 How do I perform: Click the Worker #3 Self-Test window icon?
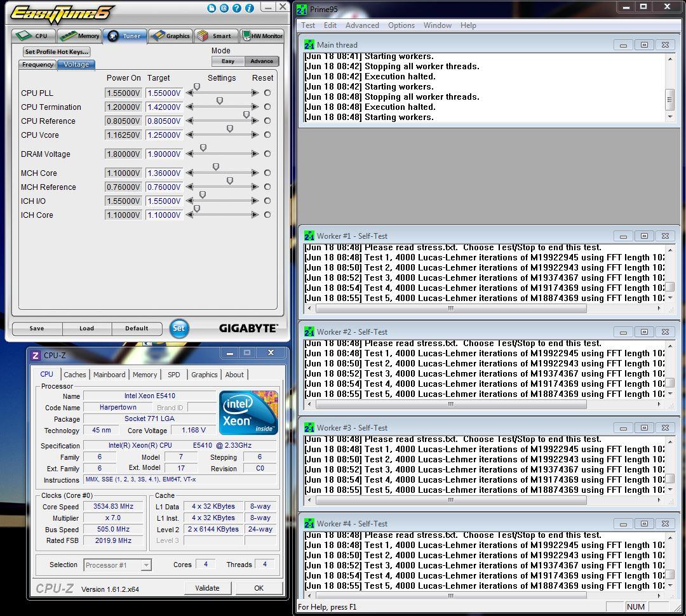(309, 427)
